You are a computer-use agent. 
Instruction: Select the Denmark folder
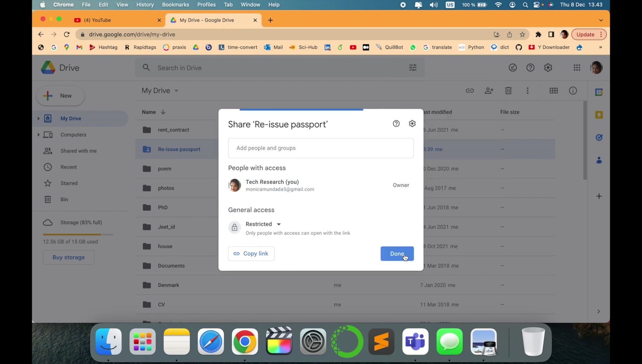click(345, 285)
